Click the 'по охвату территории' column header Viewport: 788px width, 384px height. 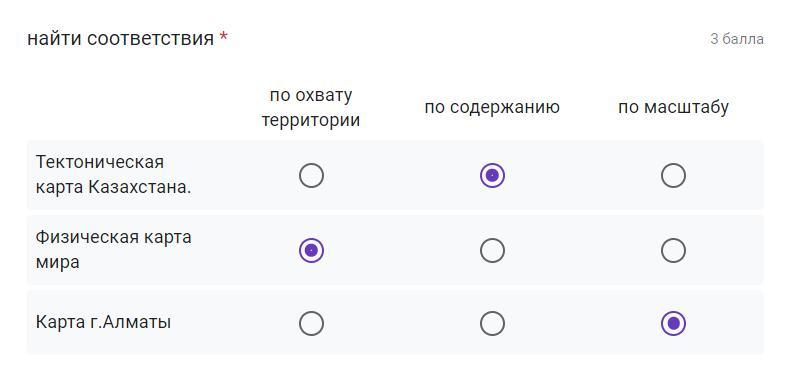(311, 108)
